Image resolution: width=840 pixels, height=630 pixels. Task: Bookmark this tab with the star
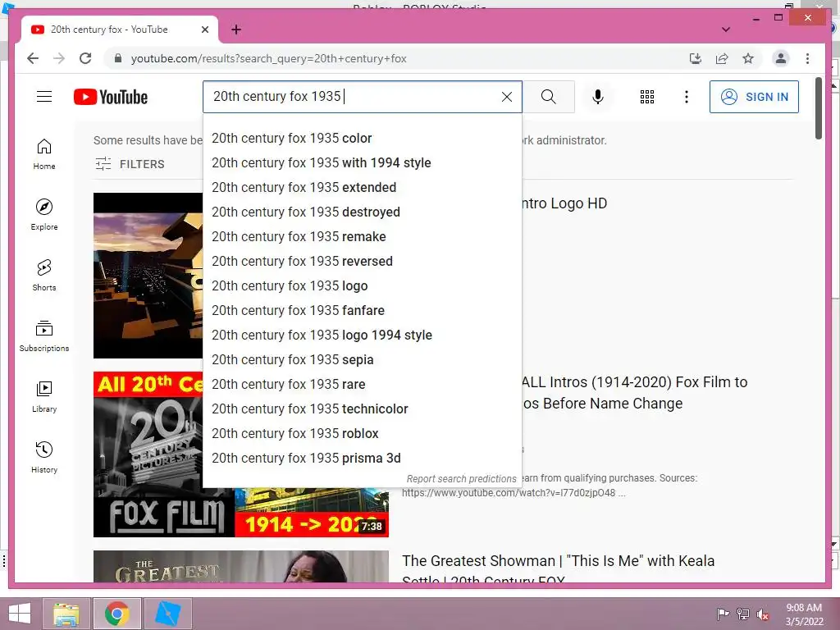pos(748,58)
